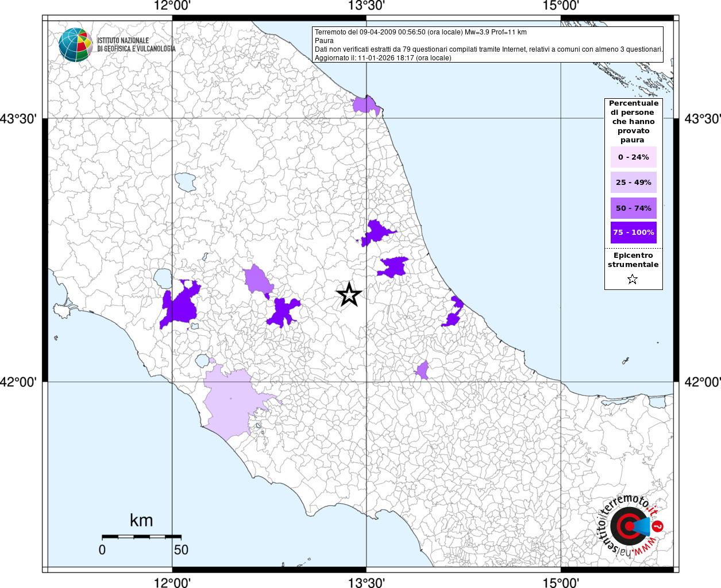Click the epicenter star on the map
The height and width of the screenshot is (588, 721).
coord(349,295)
